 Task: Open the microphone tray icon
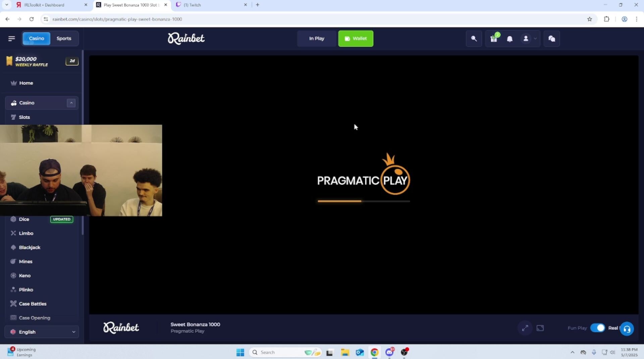pos(594,352)
